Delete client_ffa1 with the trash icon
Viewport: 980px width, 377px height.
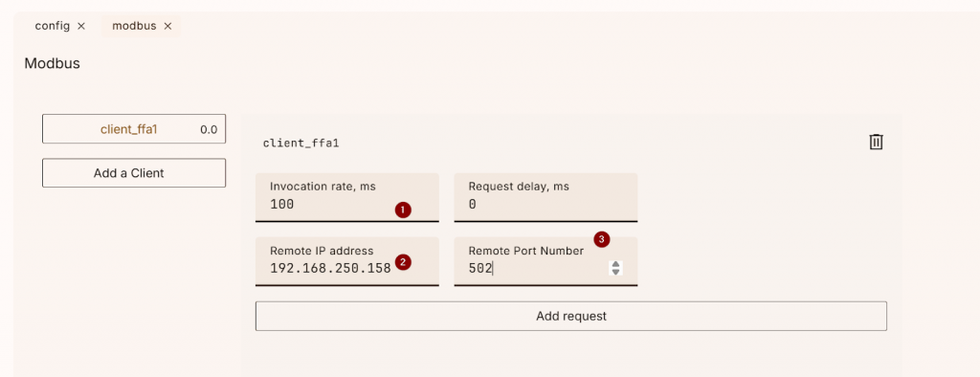point(877,142)
